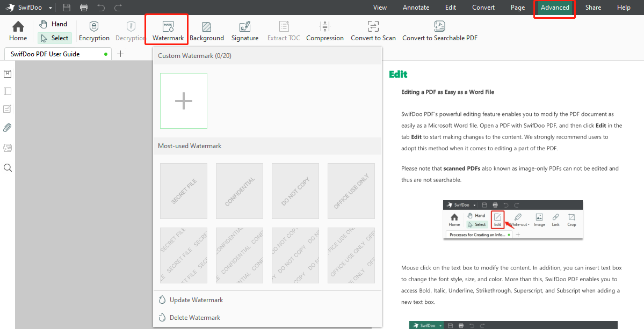Open the page thumbnails sidebar panel

pyautogui.click(x=8, y=91)
